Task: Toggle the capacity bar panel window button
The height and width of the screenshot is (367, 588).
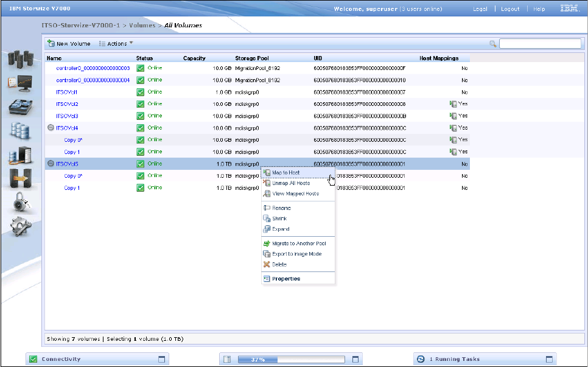Action: point(357,359)
